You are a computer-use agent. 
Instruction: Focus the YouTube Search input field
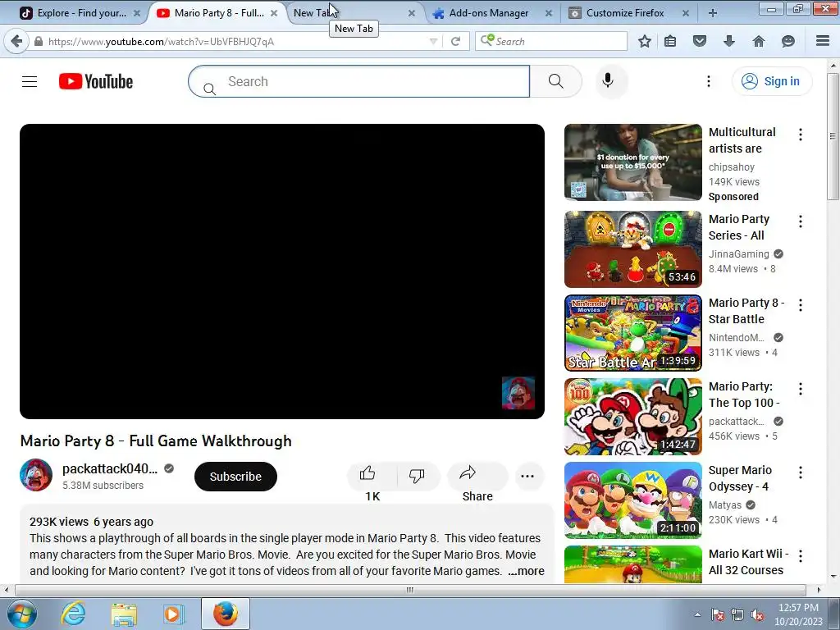(x=359, y=81)
